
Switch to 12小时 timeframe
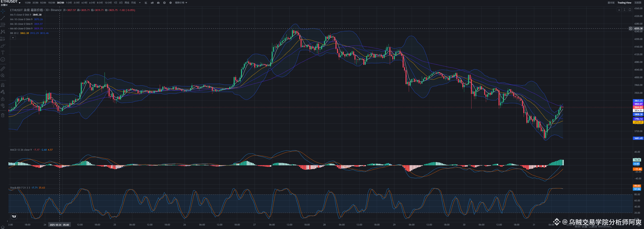click(108, 3)
